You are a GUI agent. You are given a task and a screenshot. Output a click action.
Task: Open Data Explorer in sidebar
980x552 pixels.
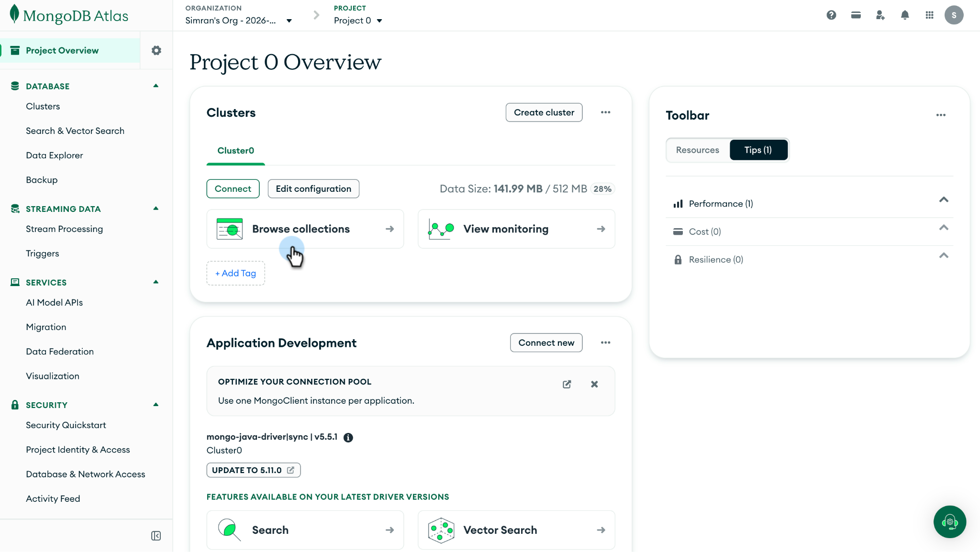pos(55,155)
